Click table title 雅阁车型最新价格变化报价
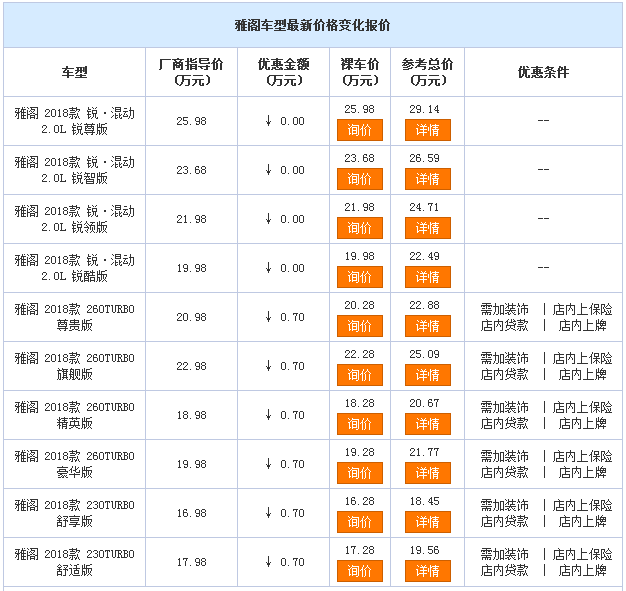626x591 pixels. coord(313,26)
